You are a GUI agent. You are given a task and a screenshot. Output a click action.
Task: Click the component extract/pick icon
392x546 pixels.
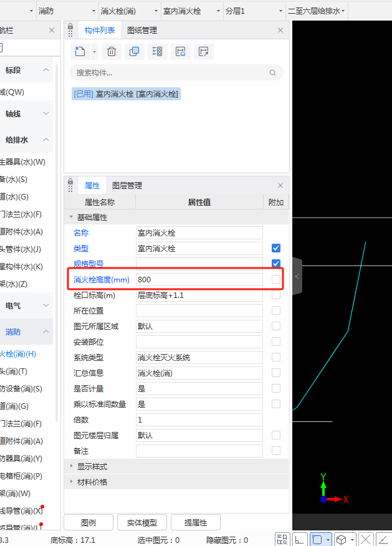[x=203, y=52]
